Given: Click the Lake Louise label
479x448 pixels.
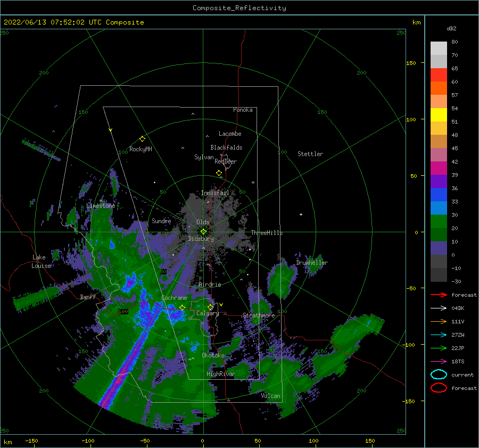Looking at the screenshot, I should [41, 262].
